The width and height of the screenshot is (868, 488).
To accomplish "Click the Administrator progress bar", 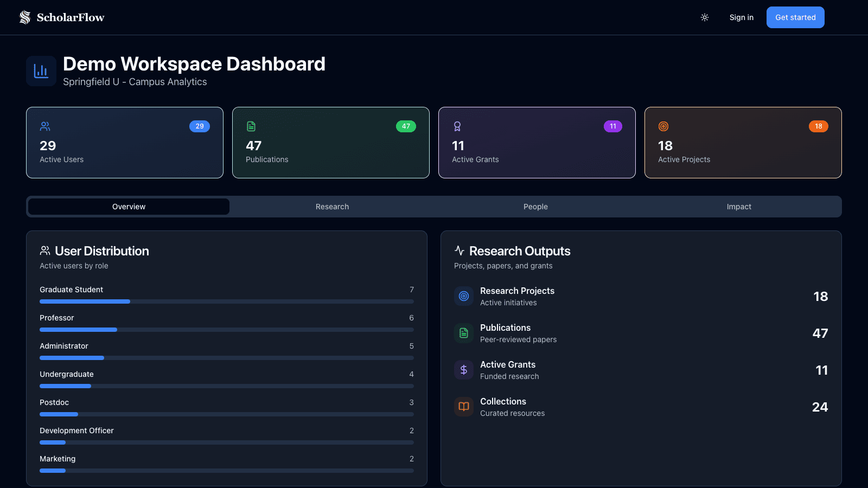I will (227, 358).
